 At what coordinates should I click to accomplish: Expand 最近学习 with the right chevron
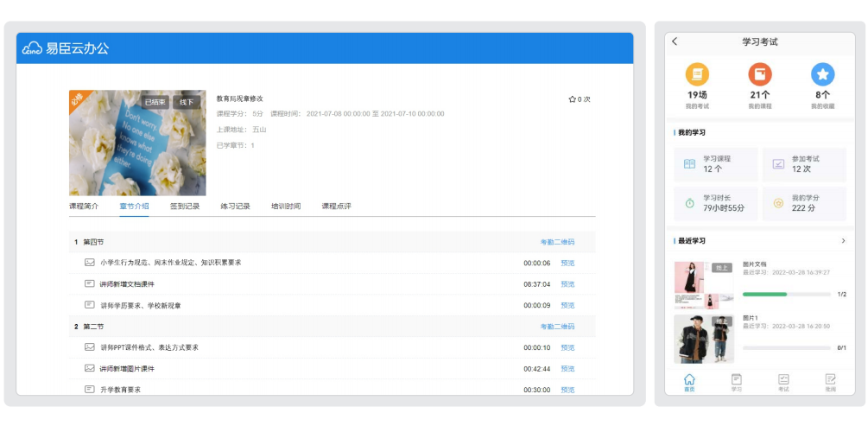click(843, 241)
